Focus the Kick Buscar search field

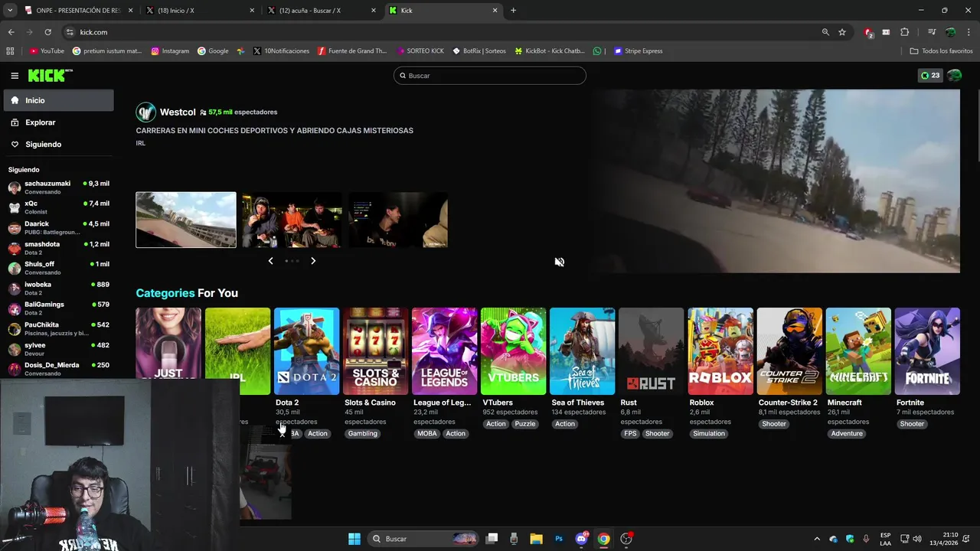(x=490, y=76)
